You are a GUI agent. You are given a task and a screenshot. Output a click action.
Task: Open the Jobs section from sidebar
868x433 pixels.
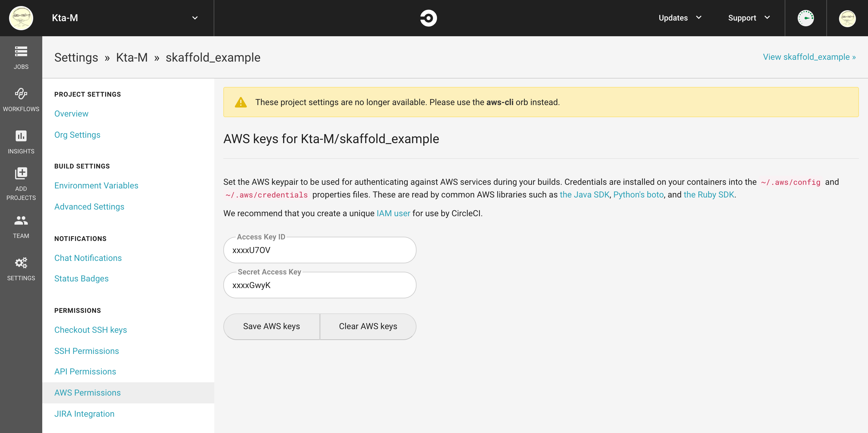tap(21, 57)
